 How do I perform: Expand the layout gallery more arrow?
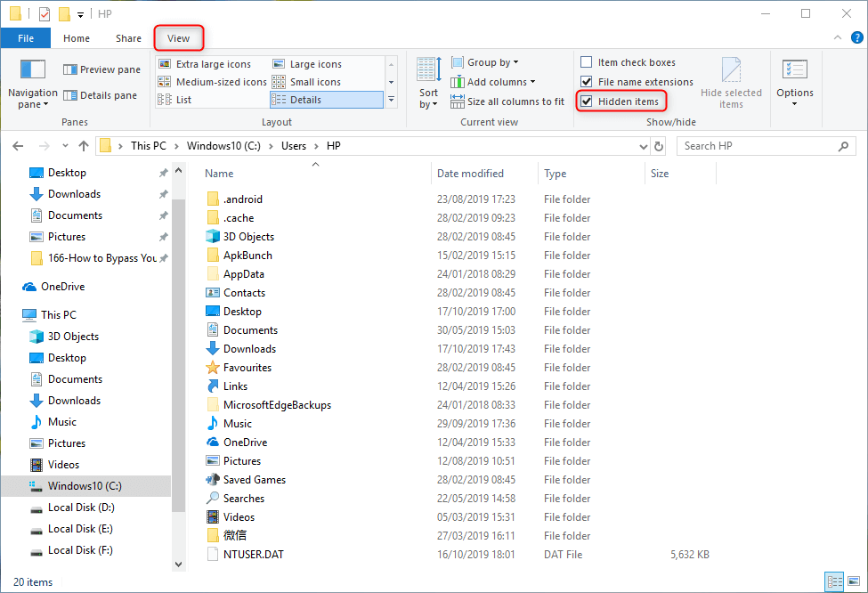(x=392, y=100)
